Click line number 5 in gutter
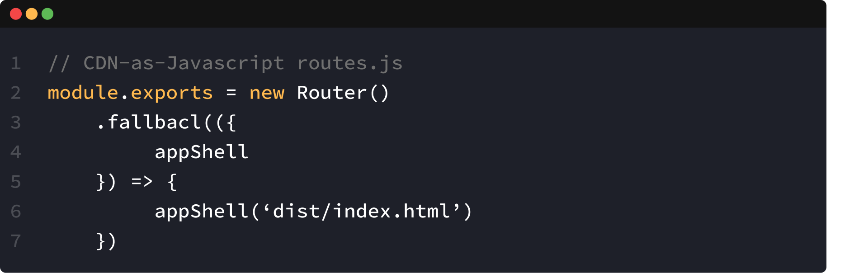 16,182
